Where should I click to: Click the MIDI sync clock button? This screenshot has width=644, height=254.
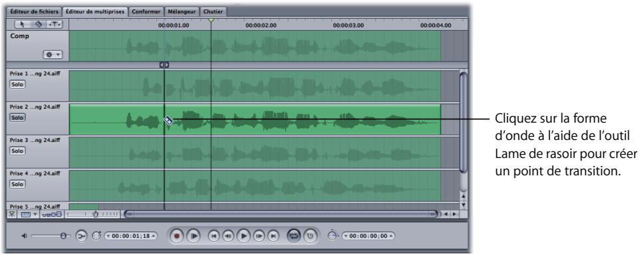point(310,236)
